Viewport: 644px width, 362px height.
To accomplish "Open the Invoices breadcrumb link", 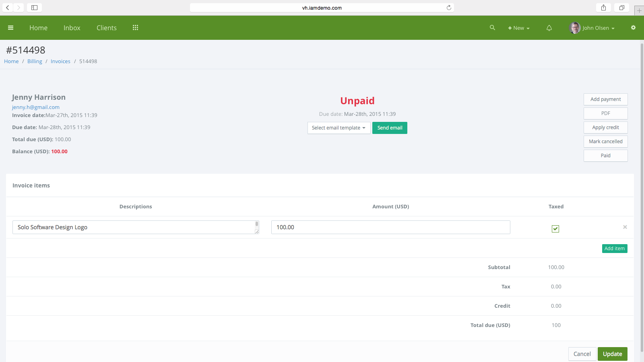I will tap(60, 62).
